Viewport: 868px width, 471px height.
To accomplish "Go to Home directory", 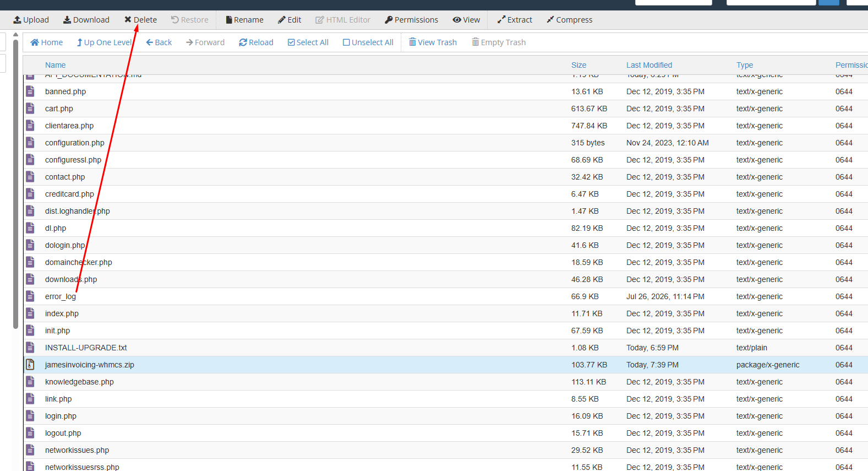I will 46,42.
